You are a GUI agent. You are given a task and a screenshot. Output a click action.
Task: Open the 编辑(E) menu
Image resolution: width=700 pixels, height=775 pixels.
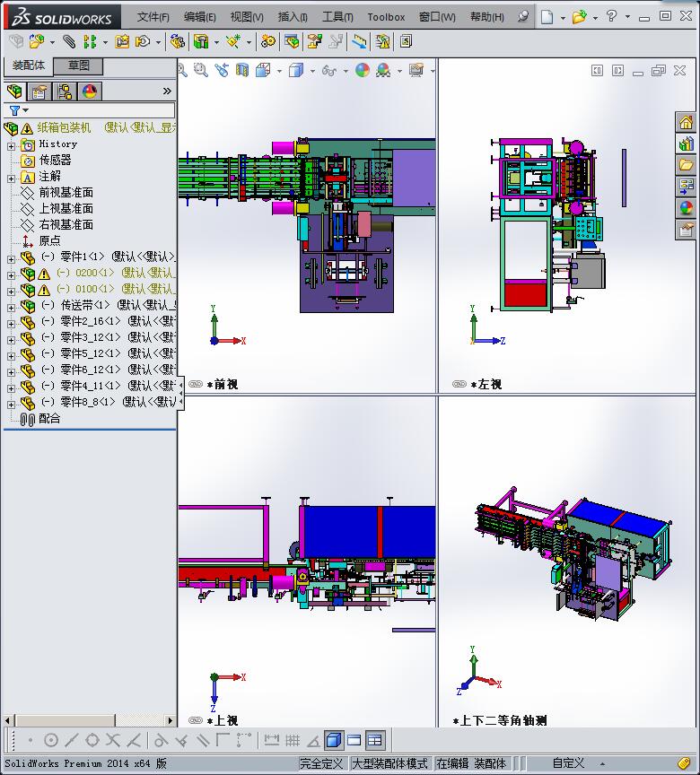click(200, 17)
